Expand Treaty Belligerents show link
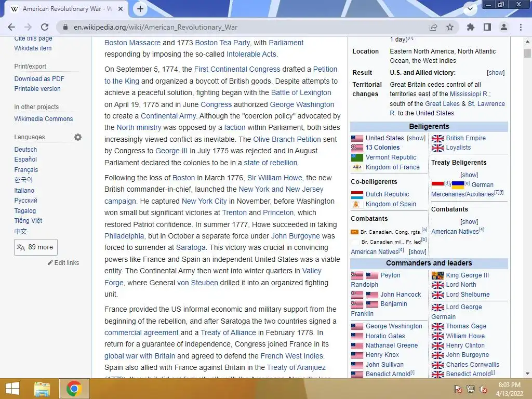The image size is (532, 399). click(469, 175)
